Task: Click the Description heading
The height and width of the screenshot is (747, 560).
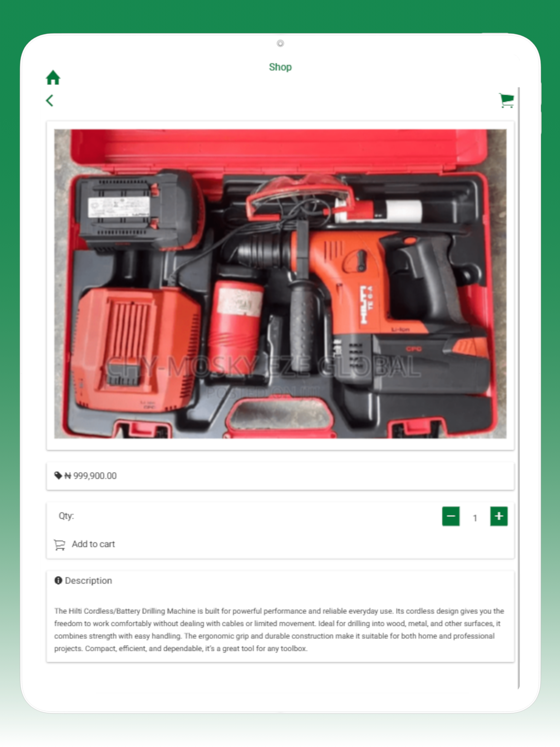Action: coord(89,580)
